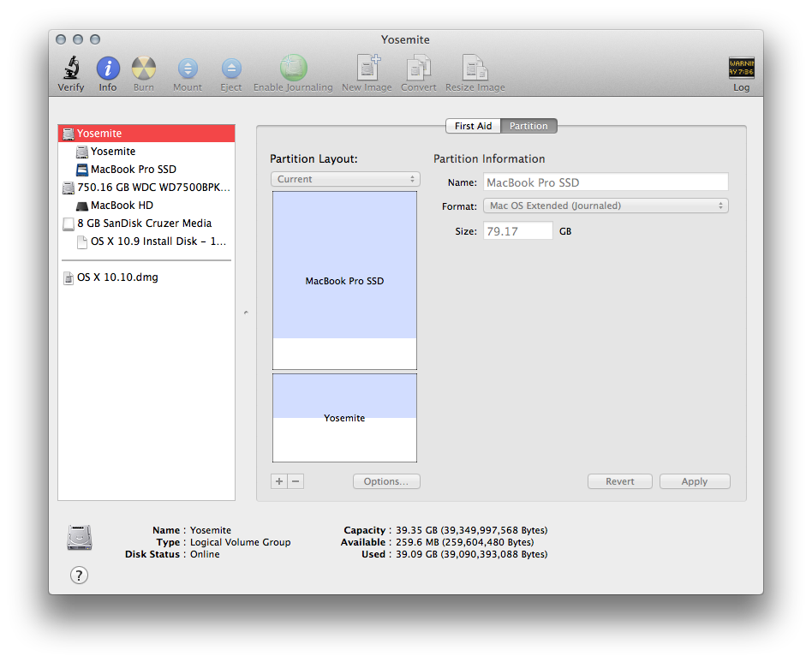Viewport: 812px width, 662px height.
Task: Click the Disk Status Online text
Action: [x=205, y=554]
